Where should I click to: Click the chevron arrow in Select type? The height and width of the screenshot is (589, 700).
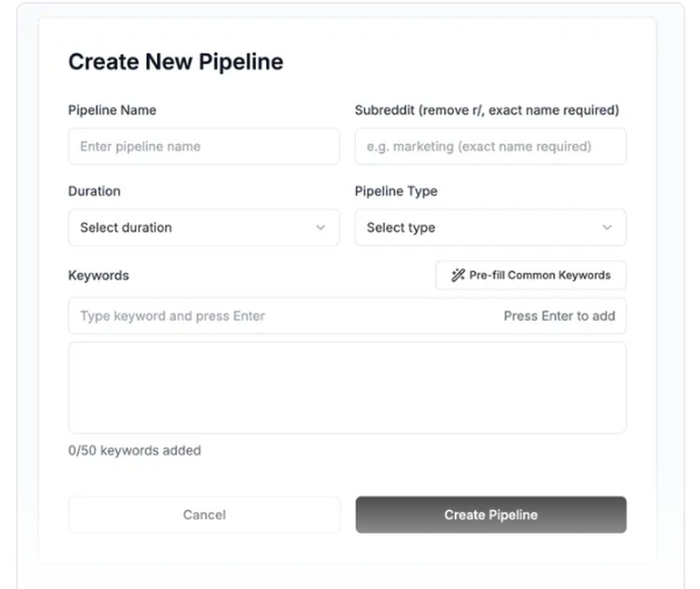click(x=607, y=227)
